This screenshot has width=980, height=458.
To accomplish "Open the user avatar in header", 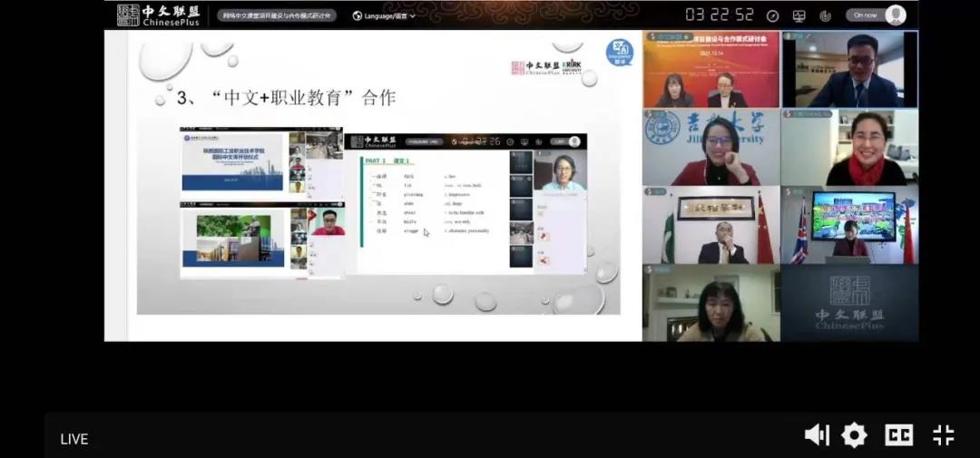I will click(896, 15).
